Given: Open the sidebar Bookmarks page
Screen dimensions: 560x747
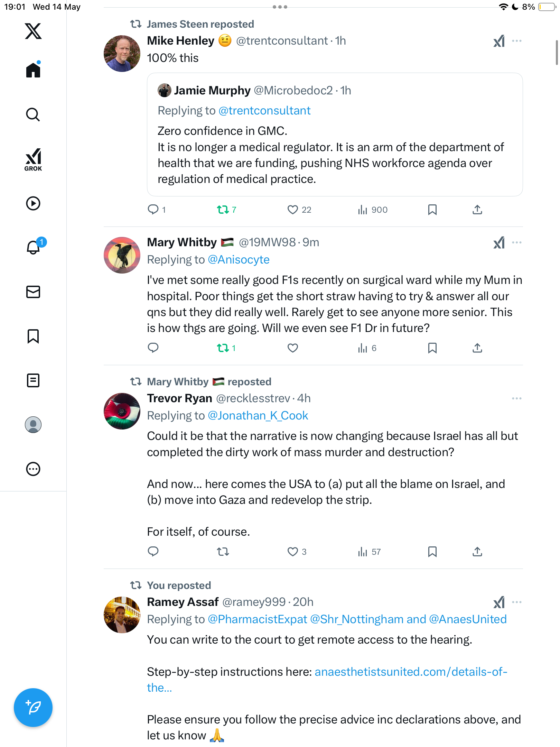Looking at the screenshot, I should click(x=33, y=336).
